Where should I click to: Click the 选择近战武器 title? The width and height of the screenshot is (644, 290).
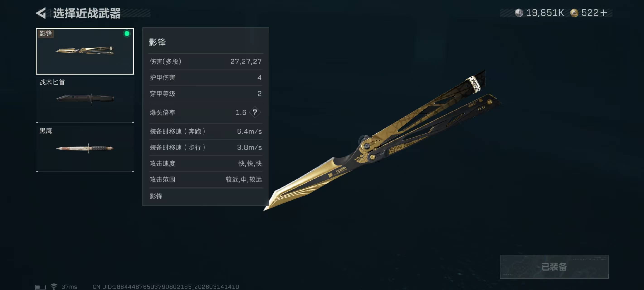(x=87, y=13)
